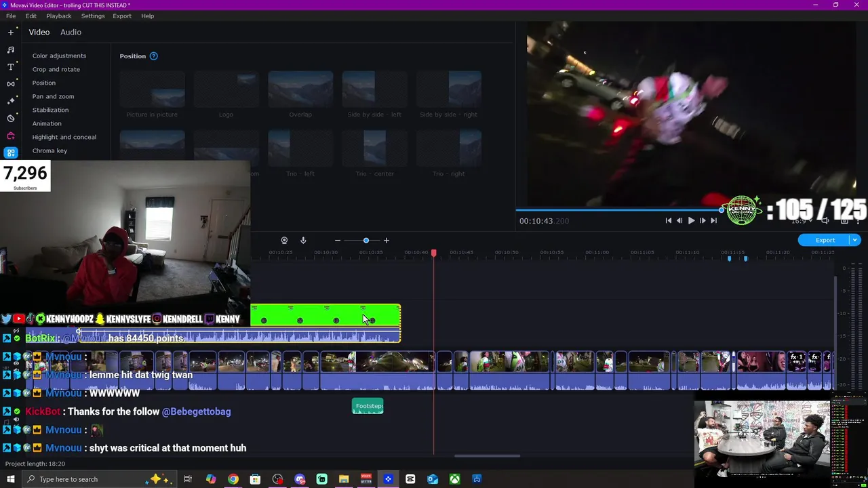Open Task View on the taskbar
This screenshot has width=868, height=488.
coord(188,479)
